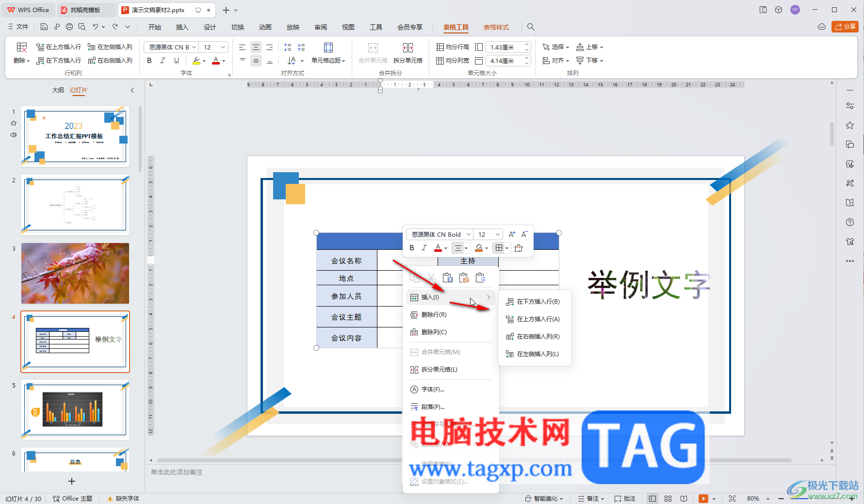Increase font size in mini toolbar
The height and width of the screenshot is (504, 864).
coord(512,234)
